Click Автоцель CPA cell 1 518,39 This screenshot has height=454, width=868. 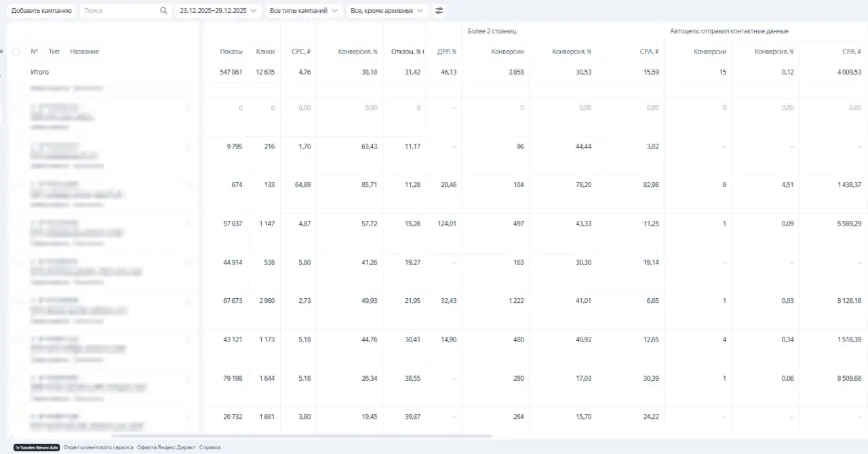tap(849, 339)
